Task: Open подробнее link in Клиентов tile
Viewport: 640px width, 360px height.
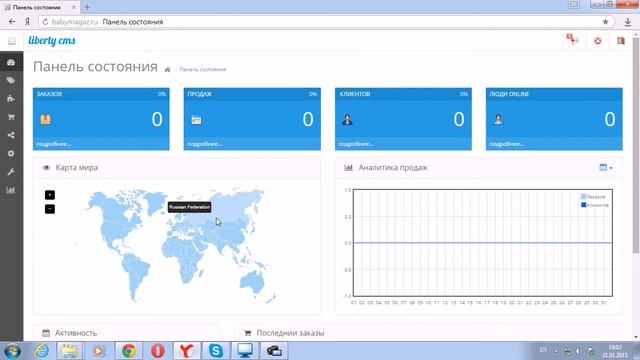Action: click(356, 144)
